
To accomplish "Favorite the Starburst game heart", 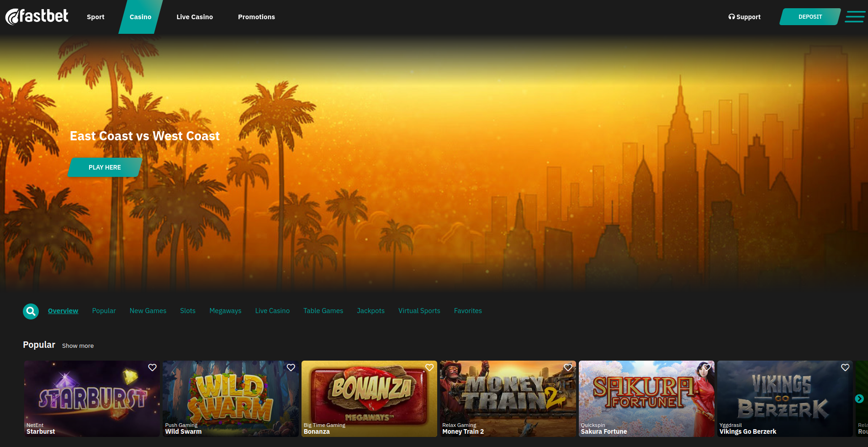I will click(x=152, y=367).
